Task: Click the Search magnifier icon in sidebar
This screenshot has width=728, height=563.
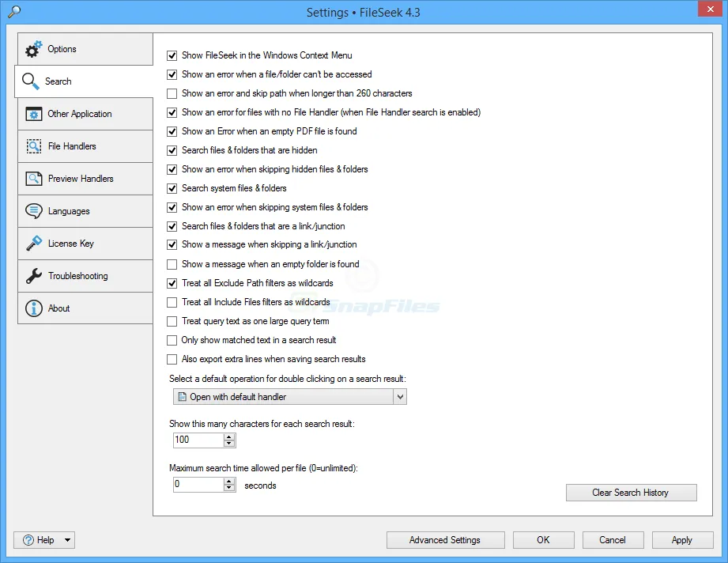Action: 31,81
